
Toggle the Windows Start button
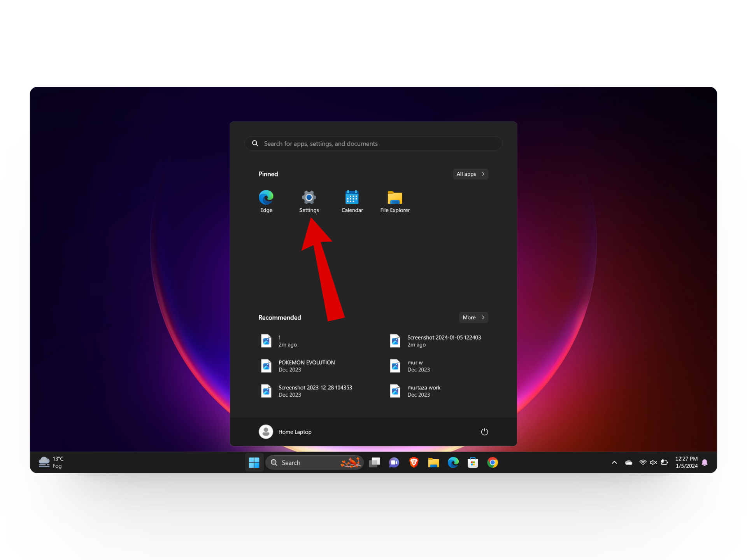[254, 462]
